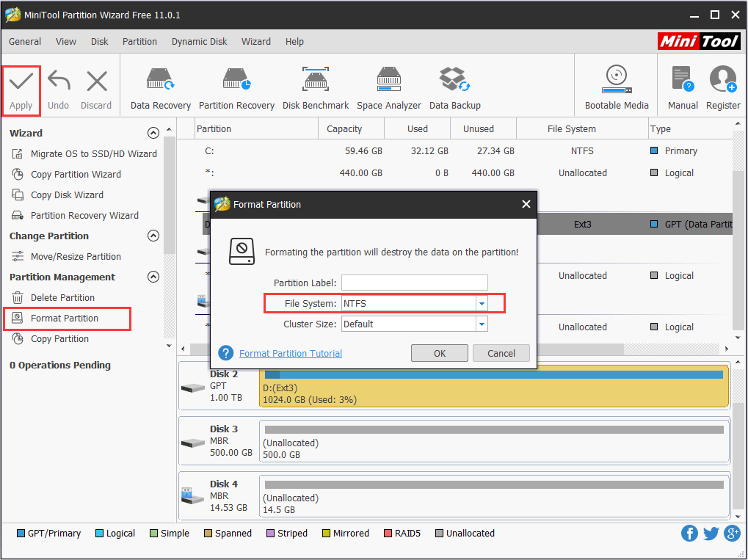Click the Used column header
The height and width of the screenshot is (560, 748).
(418, 128)
